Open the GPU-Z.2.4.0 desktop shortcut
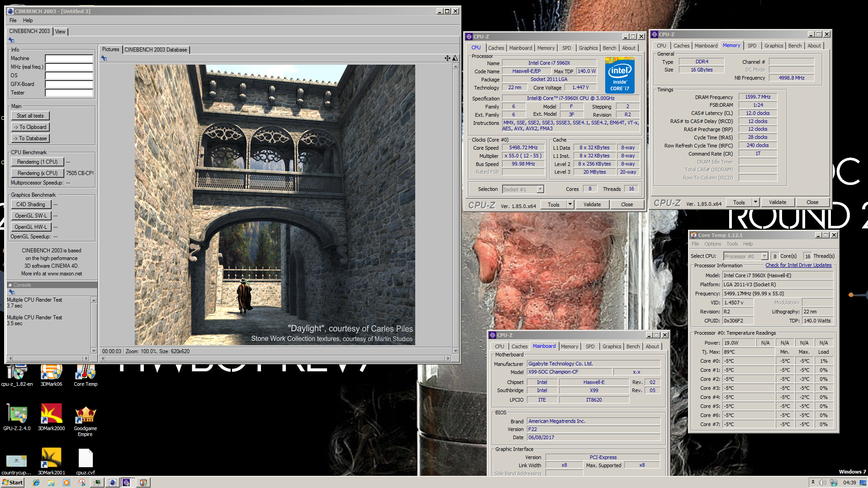868x488 pixels. click(x=17, y=417)
